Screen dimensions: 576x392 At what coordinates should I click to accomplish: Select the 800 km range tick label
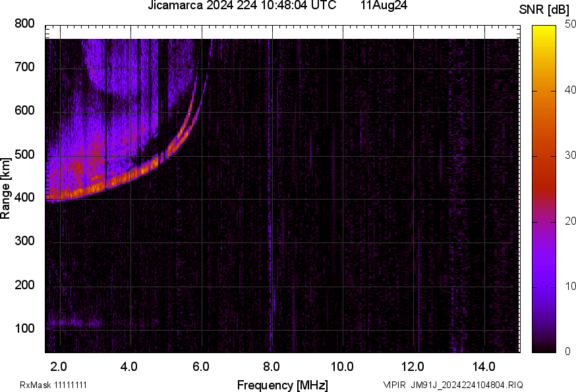[24, 24]
